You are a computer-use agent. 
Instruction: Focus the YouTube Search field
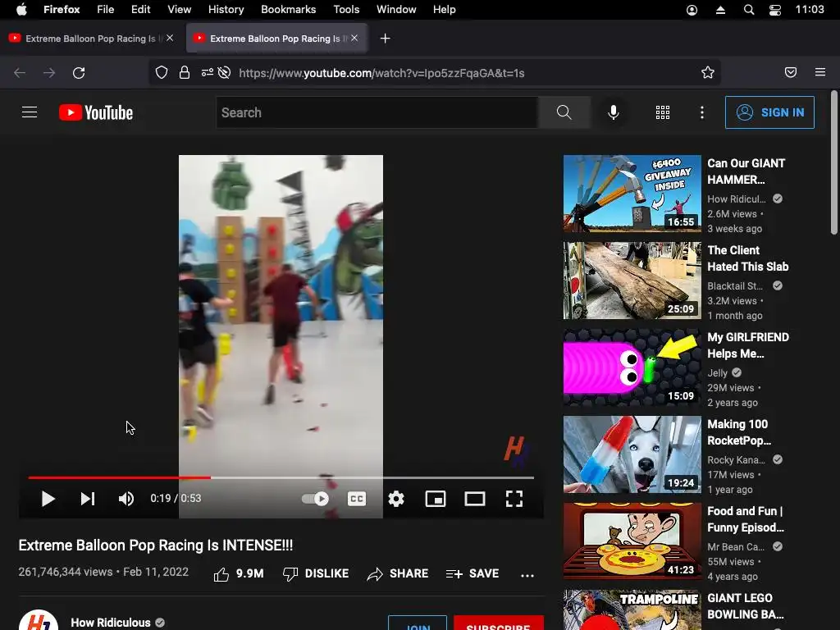point(377,112)
